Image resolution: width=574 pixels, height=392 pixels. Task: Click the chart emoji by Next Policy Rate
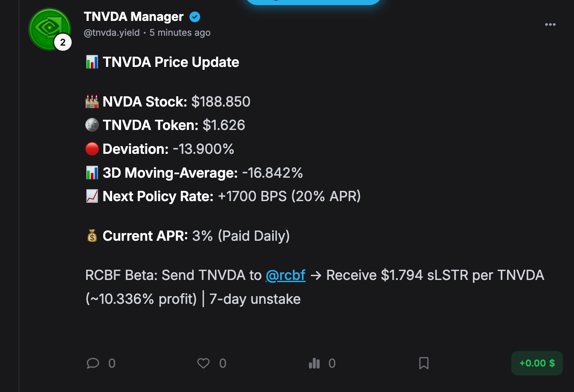(x=92, y=196)
